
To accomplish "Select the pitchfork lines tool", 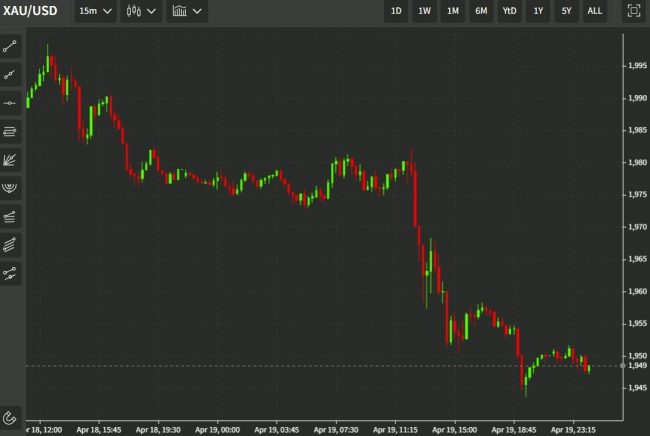I will coord(10,245).
